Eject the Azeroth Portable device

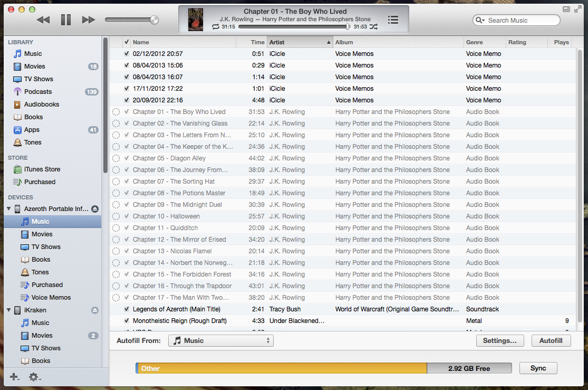pos(95,209)
